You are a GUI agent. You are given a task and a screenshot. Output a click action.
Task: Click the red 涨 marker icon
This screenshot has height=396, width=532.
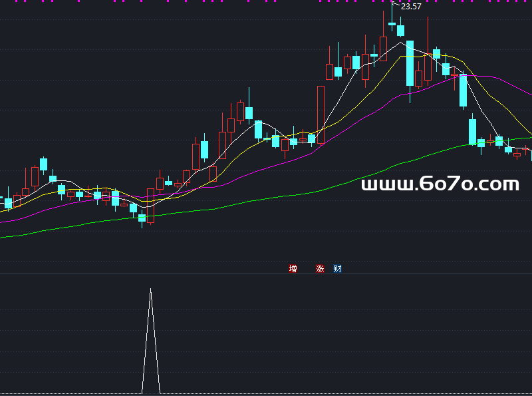click(320, 269)
